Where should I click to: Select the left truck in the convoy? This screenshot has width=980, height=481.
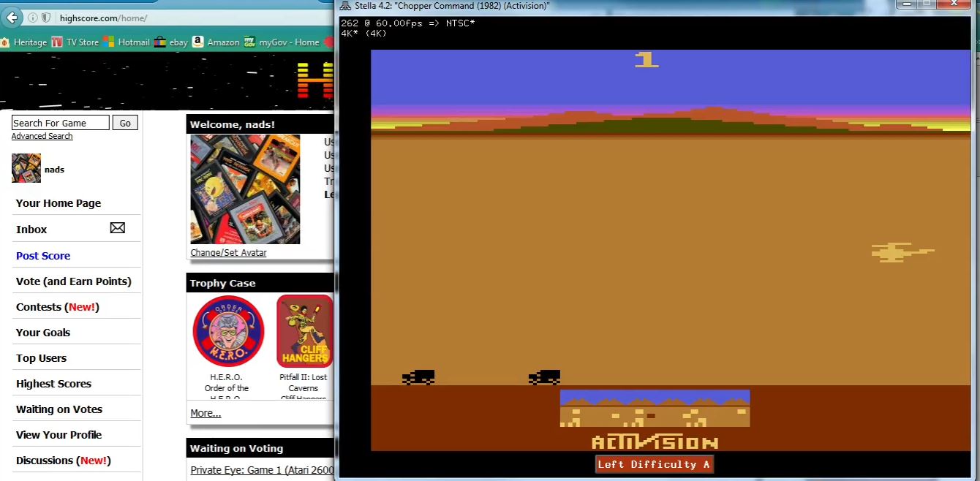(x=418, y=377)
